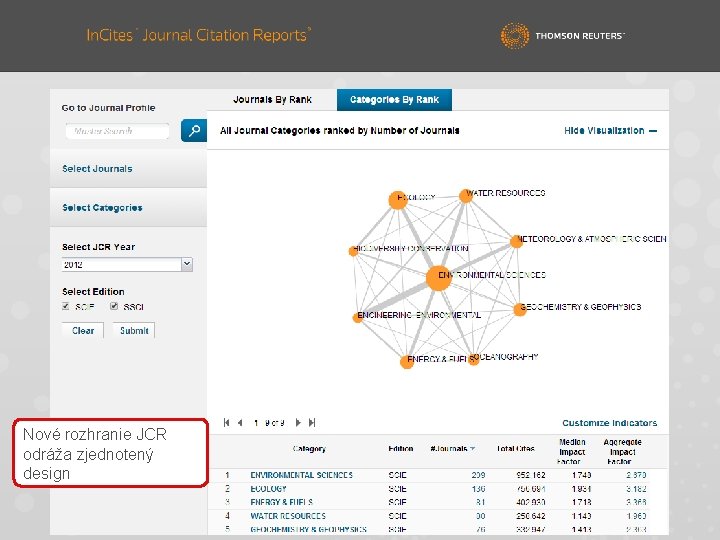Viewport: 720px width, 540px height.
Task: Click the Master Search input field
Action: pos(117,131)
